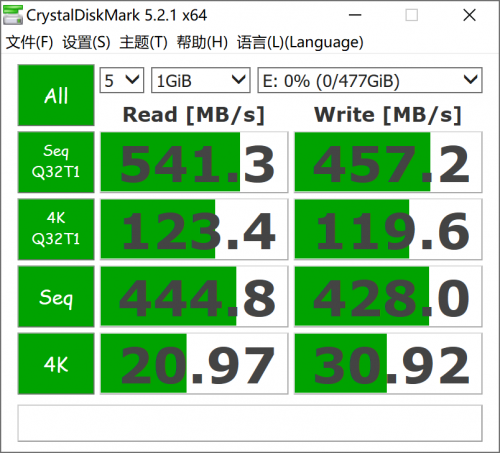This screenshot has width=500, height=453.
Task: Click the 123.4 4K Q32T1 read result
Action: point(194,229)
